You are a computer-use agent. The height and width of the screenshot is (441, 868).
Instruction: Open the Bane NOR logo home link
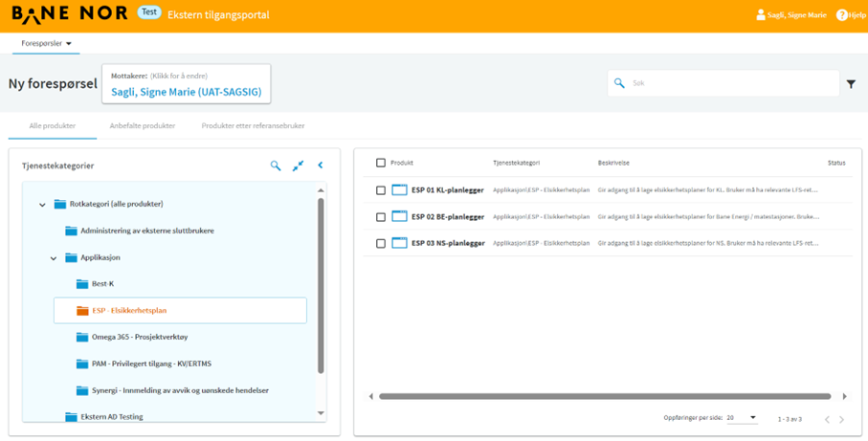(x=70, y=13)
